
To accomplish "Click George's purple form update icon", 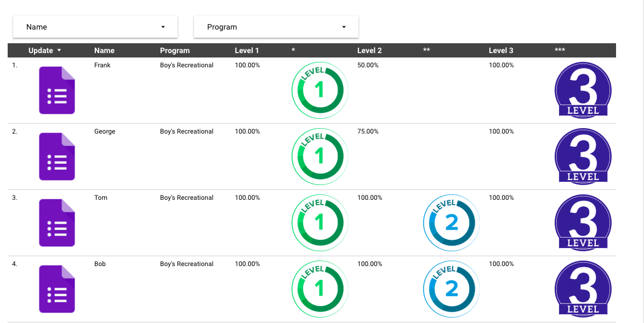I will tap(56, 156).
